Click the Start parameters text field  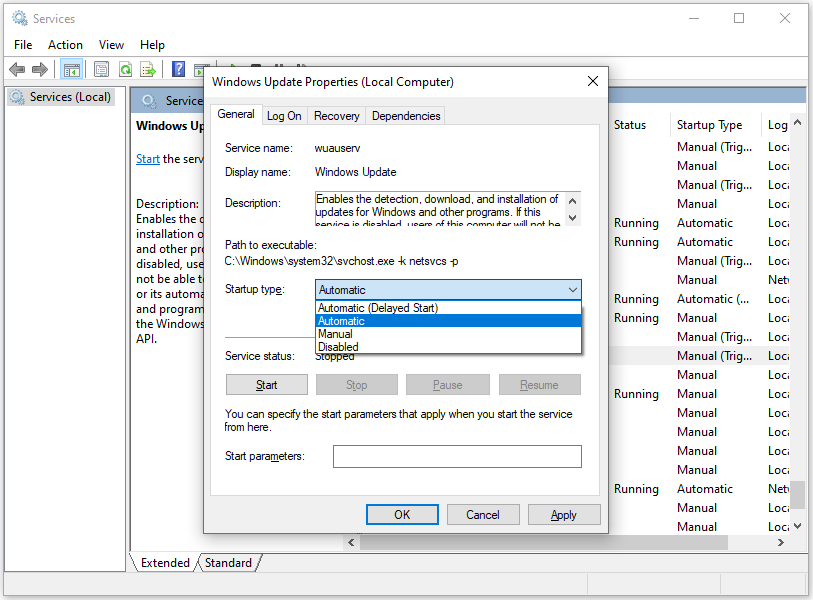pos(457,457)
